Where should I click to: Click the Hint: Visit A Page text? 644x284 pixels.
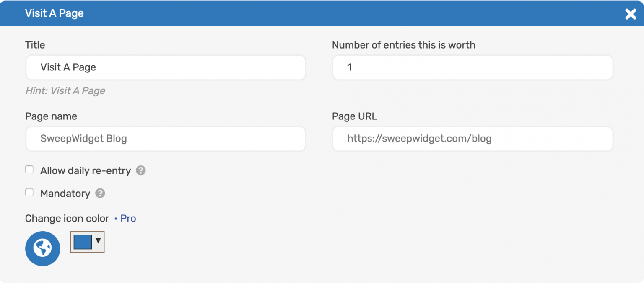(65, 91)
